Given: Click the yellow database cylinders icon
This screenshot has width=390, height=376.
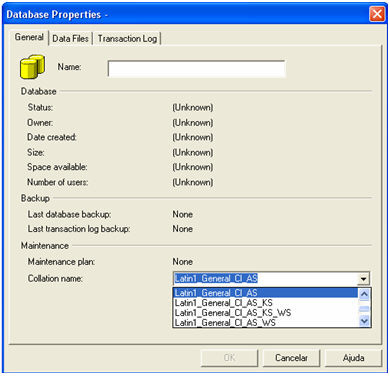Looking at the screenshot, I should (32, 67).
